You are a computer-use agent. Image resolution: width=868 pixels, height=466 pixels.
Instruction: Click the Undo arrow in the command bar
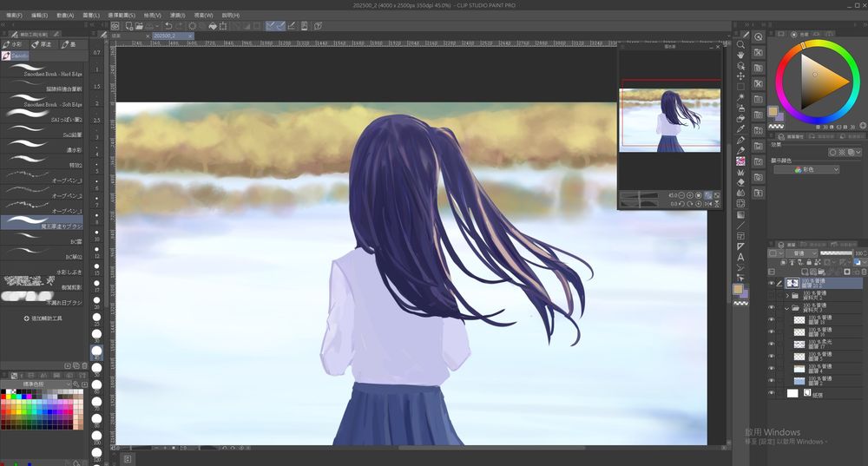pyautogui.click(x=168, y=26)
